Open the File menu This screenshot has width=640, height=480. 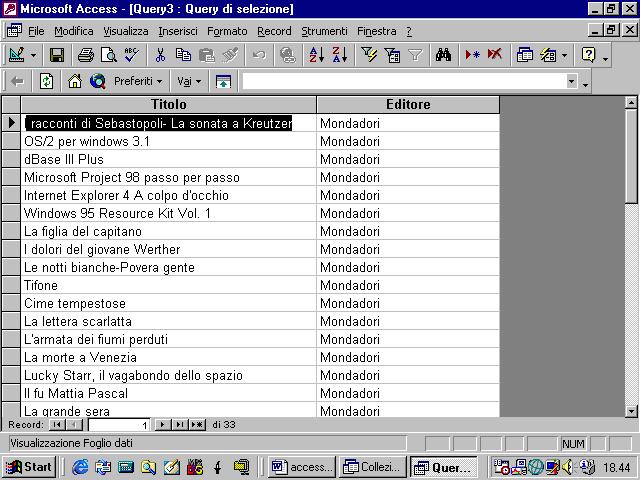tap(36, 31)
